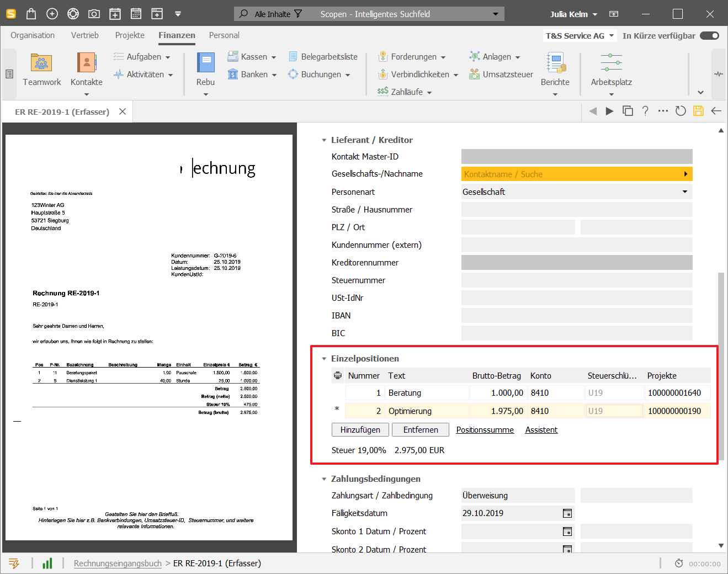Image resolution: width=728 pixels, height=574 pixels.
Task: Switch to Personal tab
Action: pos(224,35)
